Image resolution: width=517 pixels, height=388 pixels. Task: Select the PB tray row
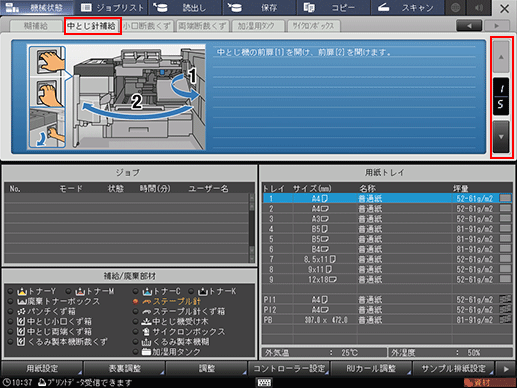pyautogui.click(x=387, y=320)
